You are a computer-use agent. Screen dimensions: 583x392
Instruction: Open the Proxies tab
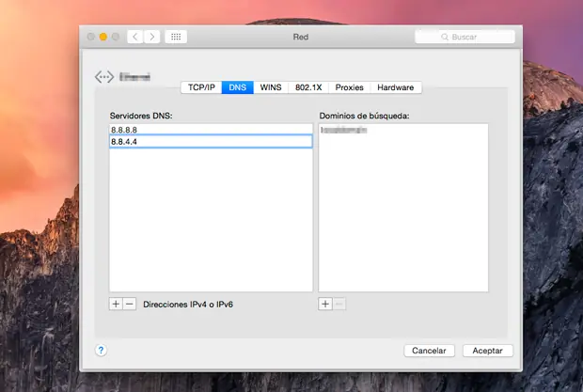[x=349, y=87]
